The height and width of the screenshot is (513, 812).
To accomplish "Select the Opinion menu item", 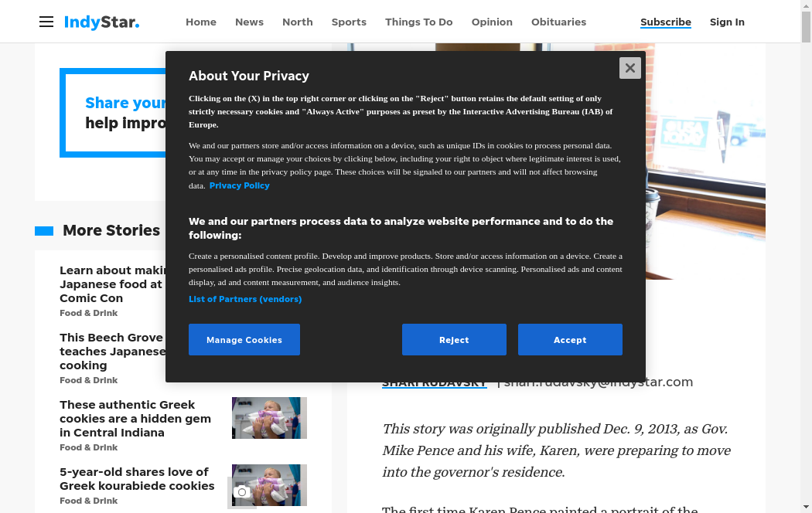I will 492,22.
